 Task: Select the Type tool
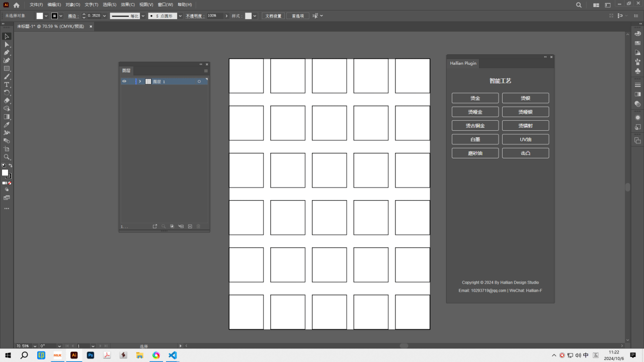[7, 84]
